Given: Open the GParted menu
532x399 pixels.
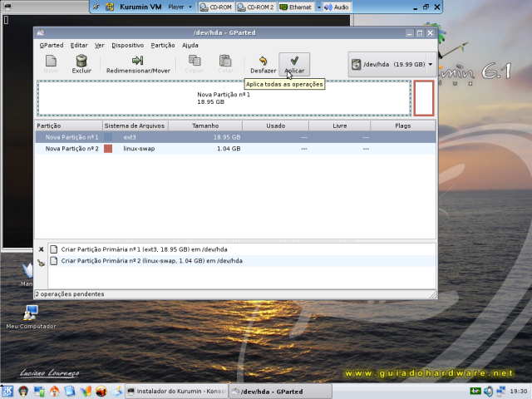Looking at the screenshot, I should (x=52, y=45).
